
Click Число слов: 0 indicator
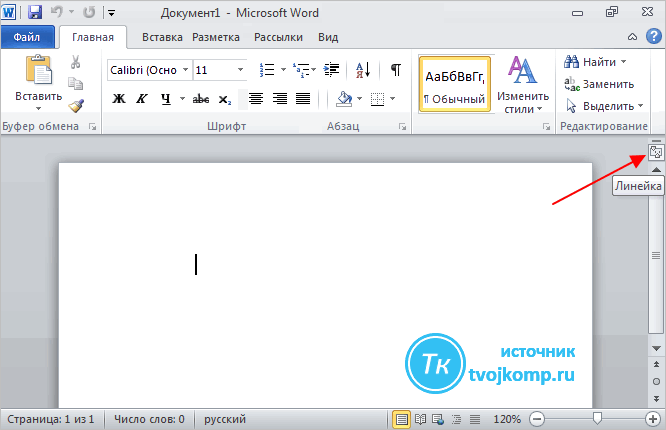149,419
